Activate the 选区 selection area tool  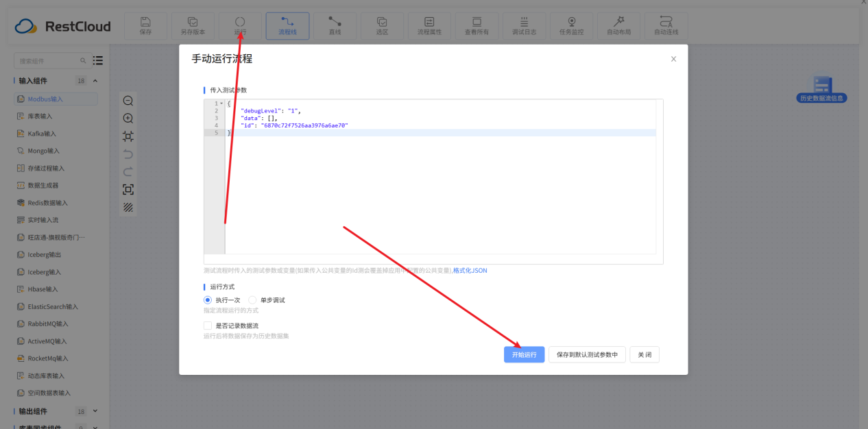click(382, 26)
